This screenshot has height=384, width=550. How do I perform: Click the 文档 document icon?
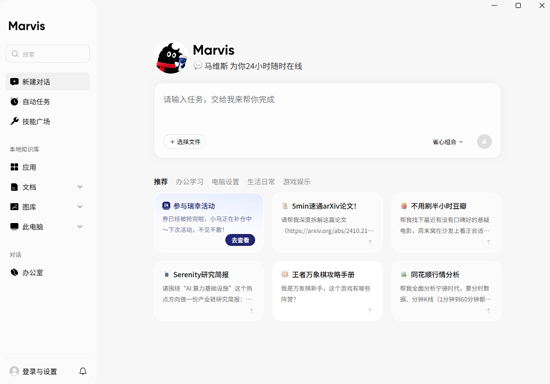point(14,187)
